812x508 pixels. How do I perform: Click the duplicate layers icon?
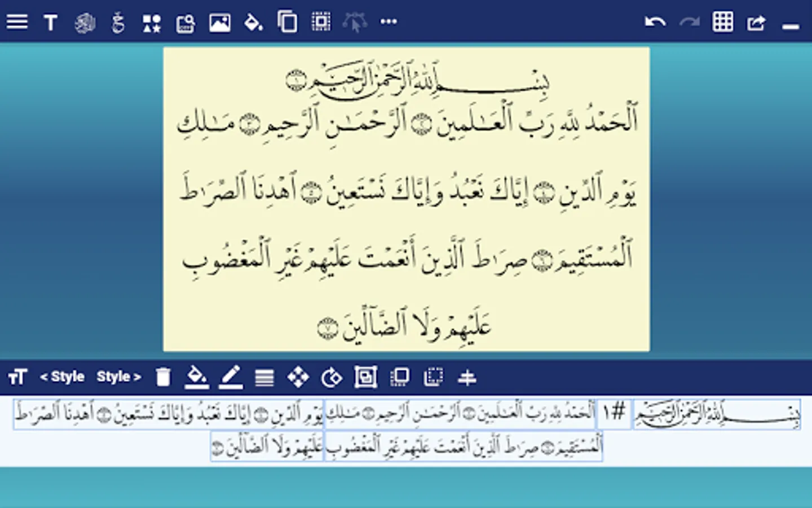coord(287,23)
